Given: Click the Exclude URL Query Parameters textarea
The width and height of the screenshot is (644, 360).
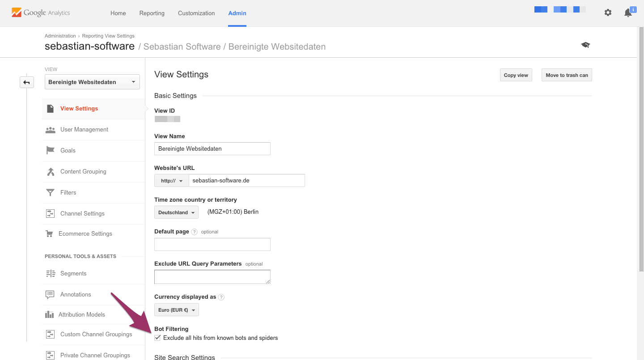Looking at the screenshot, I should coord(212,277).
